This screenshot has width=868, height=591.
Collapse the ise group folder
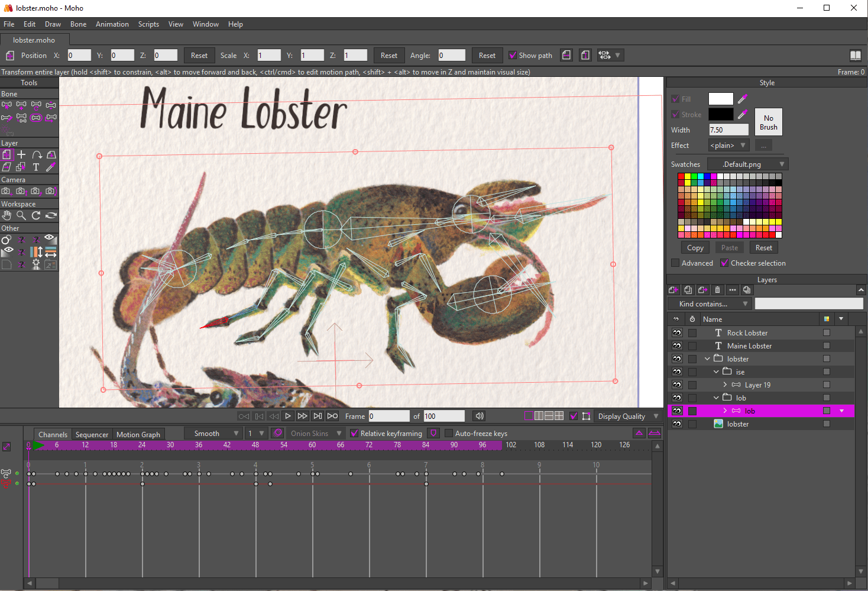click(x=716, y=372)
